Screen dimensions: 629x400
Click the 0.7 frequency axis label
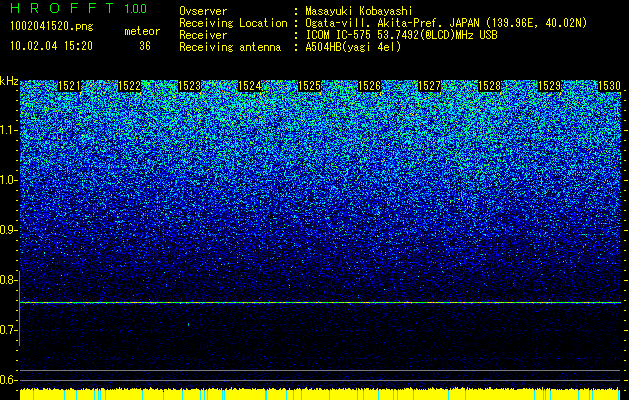tap(9, 330)
